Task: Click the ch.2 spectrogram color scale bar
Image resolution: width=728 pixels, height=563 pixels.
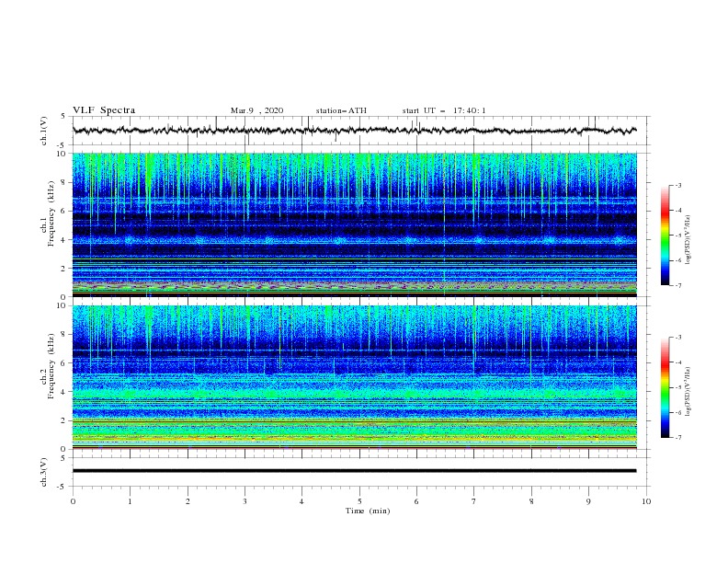Action: [665, 387]
